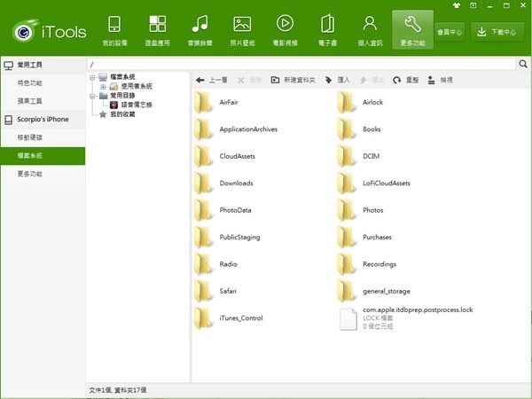Click the search magnifier icon

523,65
